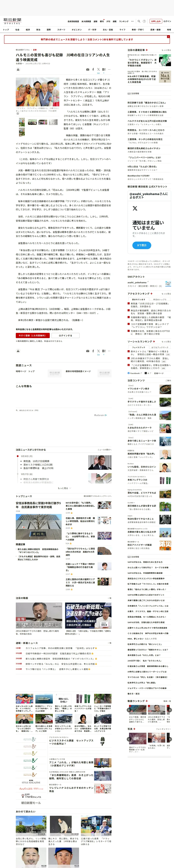Open 社会 section in navigation bar
174x868 pixels.
click(17, 30)
